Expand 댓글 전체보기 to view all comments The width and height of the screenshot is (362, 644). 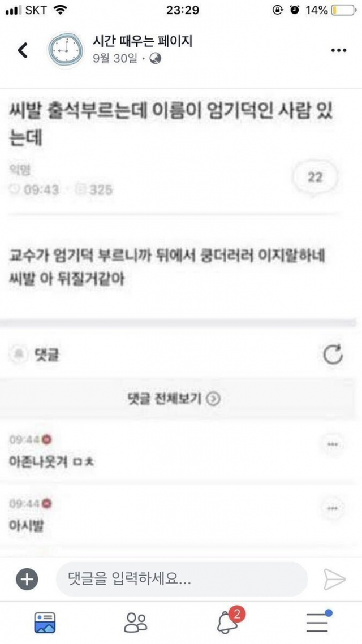click(x=174, y=399)
